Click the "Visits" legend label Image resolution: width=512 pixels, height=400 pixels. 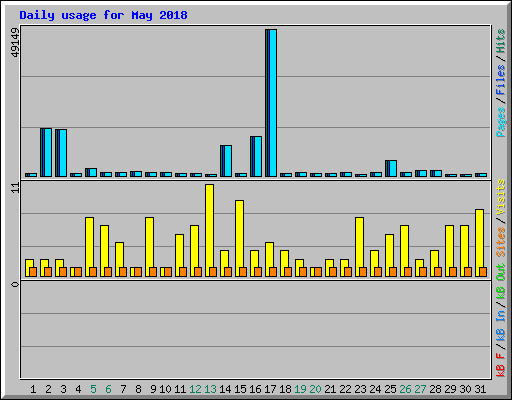click(501, 197)
